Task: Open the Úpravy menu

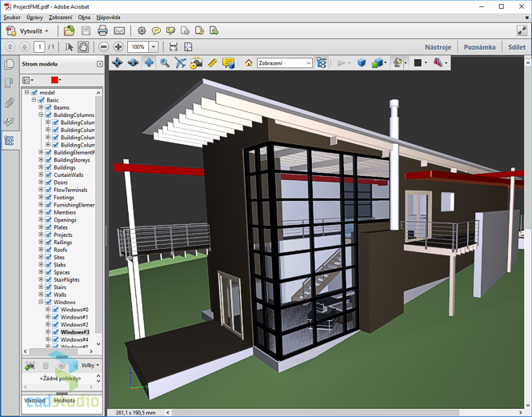Action: [34, 17]
